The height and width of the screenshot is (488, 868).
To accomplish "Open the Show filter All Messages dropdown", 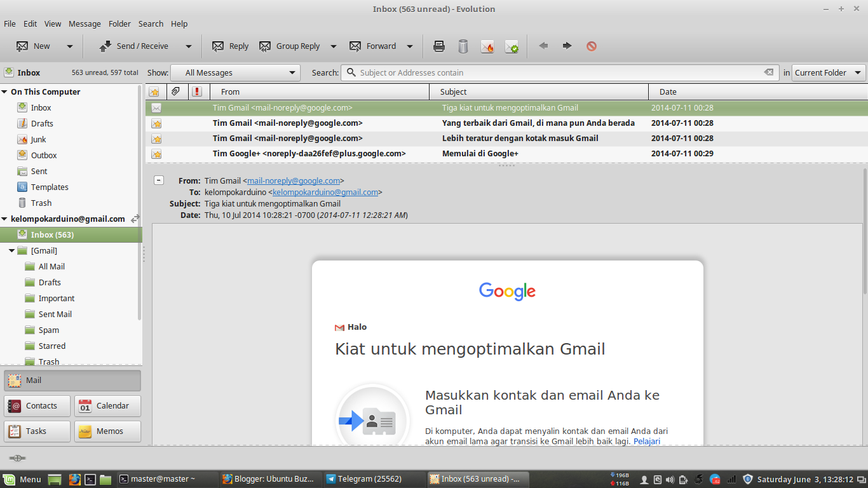I will tap(235, 72).
